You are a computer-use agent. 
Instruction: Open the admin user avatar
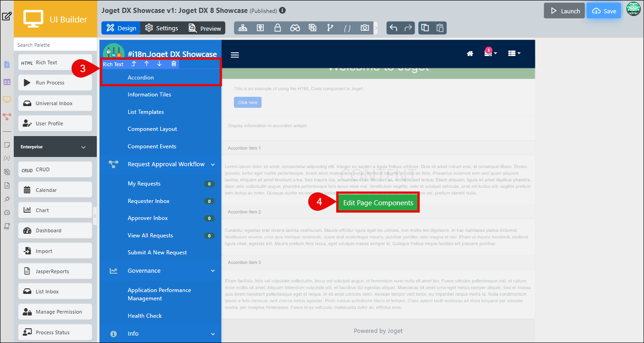tap(633, 9)
